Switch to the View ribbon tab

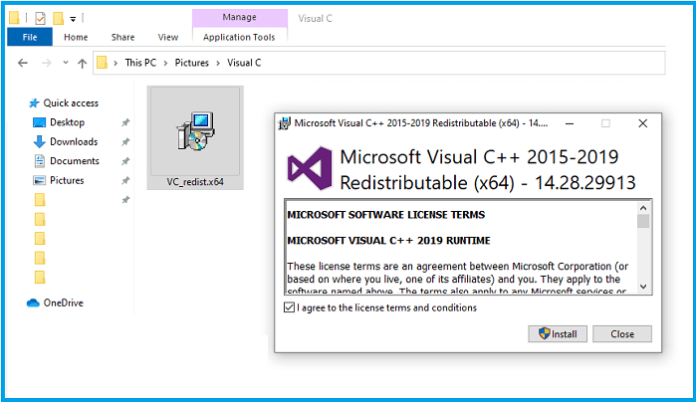pyautogui.click(x=168, y=37)
